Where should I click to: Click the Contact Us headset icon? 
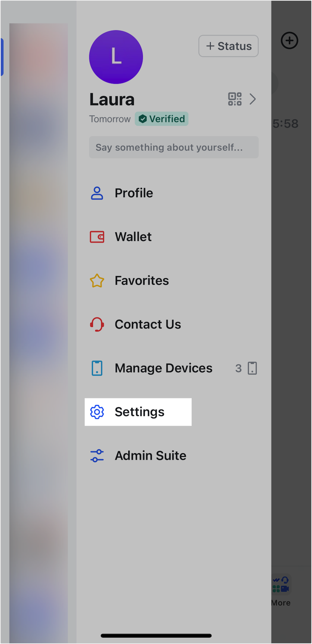[x=97, y=324]
